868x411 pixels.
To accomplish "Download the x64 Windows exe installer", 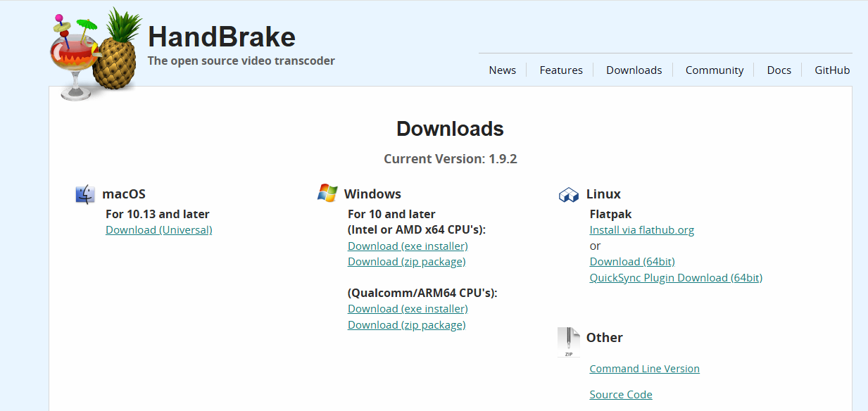I will (408, 246).
